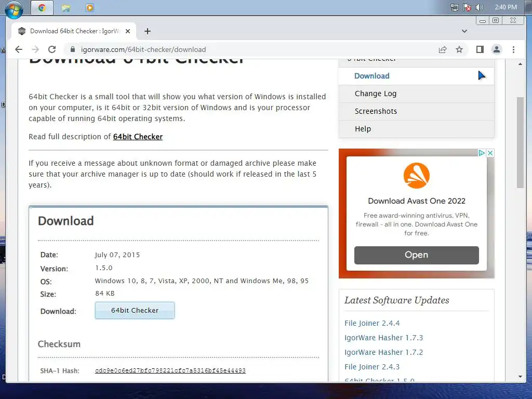
Task: Click the SHA-1 hash value link
Action: (170, 370)
